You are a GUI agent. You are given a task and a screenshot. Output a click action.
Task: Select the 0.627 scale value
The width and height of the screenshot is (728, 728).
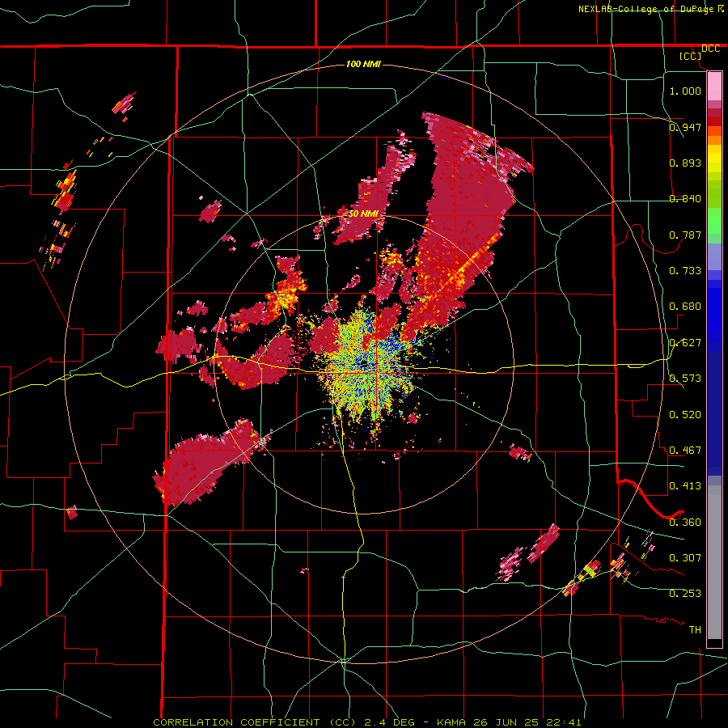[685, 342]
